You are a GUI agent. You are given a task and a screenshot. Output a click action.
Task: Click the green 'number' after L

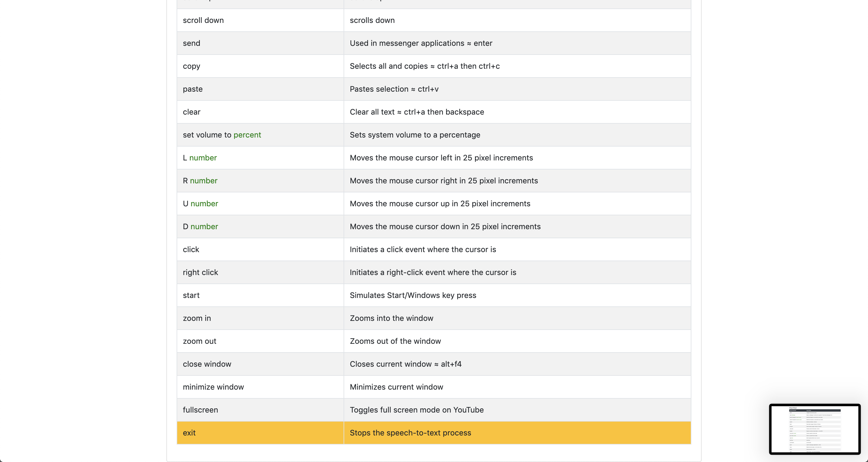click(203, 158)
